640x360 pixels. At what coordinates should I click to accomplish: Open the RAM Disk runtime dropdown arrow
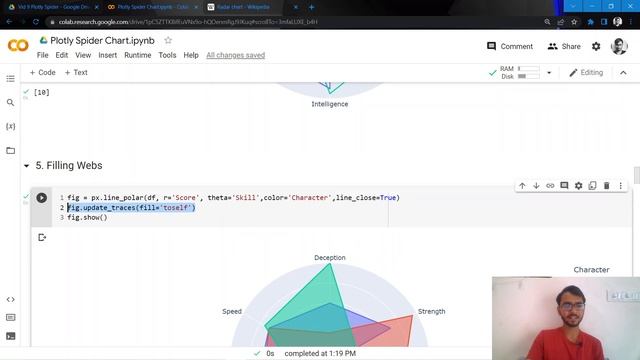click(x=549, y=73)
